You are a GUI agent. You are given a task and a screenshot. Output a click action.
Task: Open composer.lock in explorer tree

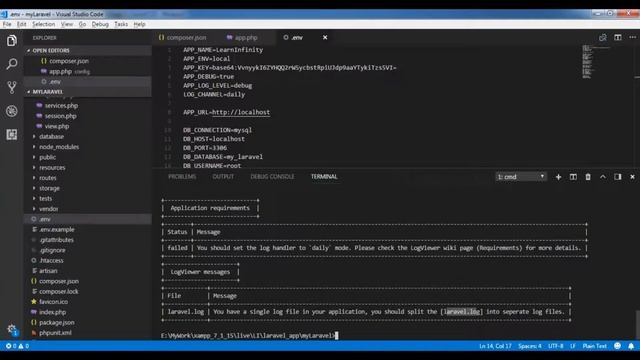(58, 292)
